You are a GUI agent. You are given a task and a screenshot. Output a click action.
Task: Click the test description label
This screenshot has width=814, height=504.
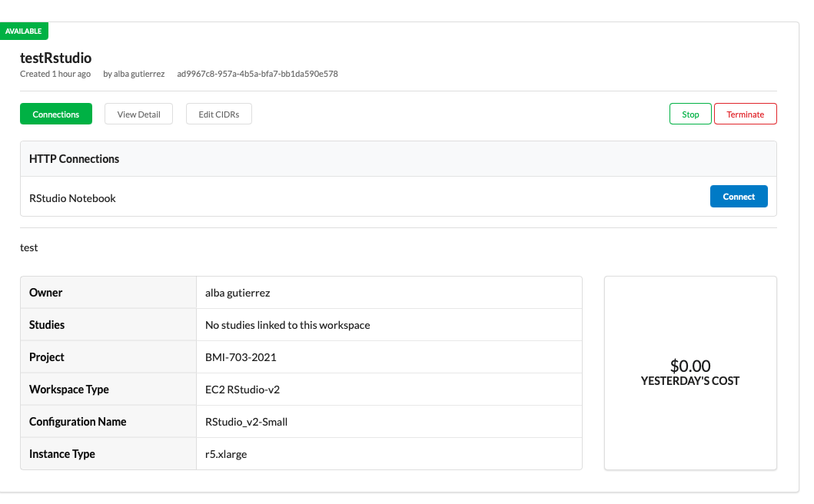pos(28,247)
